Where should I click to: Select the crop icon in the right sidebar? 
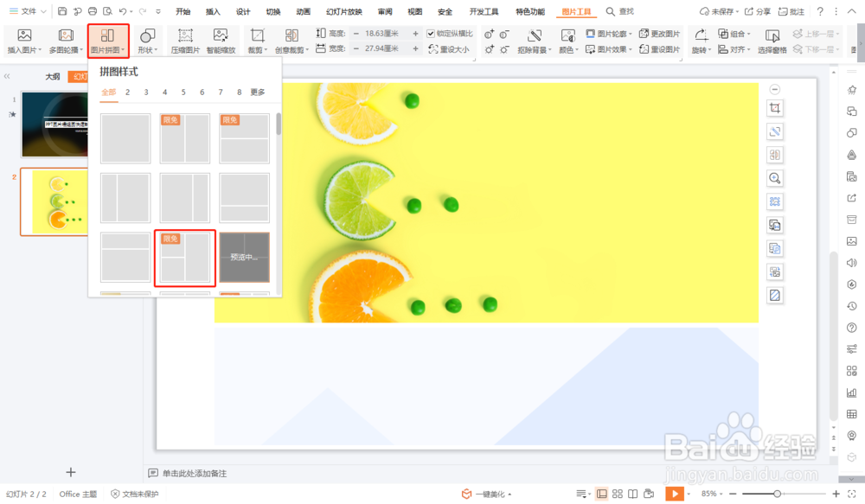tap(775, 107)
